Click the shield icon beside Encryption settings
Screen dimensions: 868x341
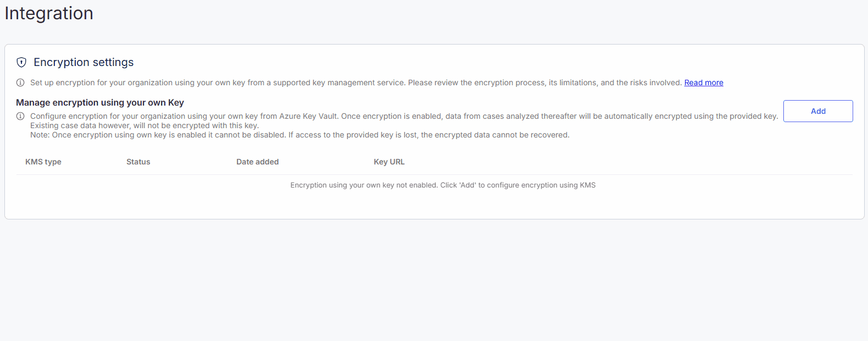pyautogui.click(x=21, y=62)
